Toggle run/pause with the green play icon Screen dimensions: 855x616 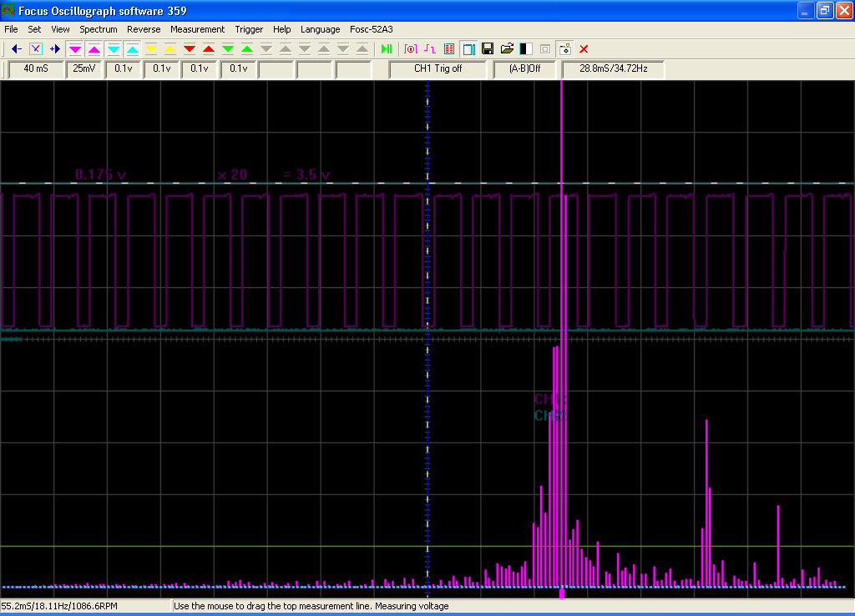click(387, 49)
